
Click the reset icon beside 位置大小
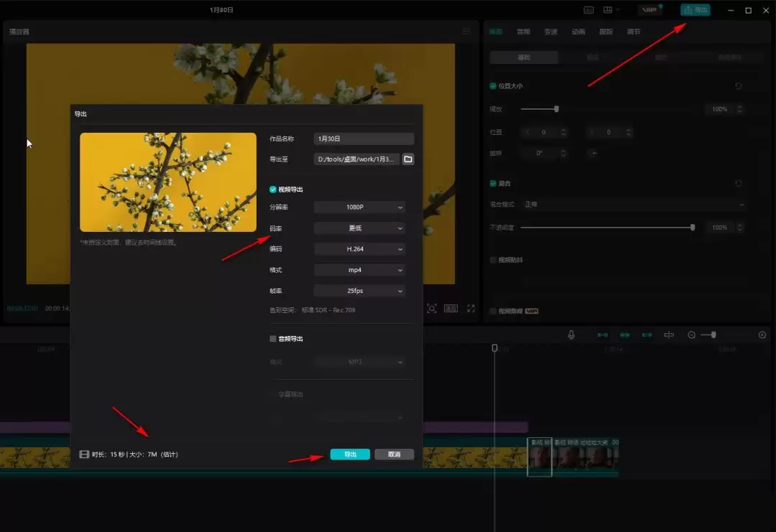click(739, 86)
